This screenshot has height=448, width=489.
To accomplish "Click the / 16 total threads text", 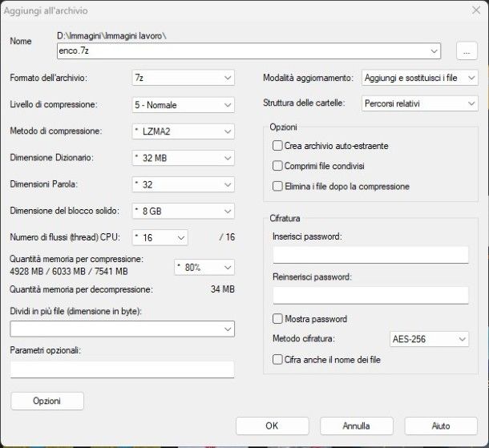I will pyautogui.click(x=227, y=237).
